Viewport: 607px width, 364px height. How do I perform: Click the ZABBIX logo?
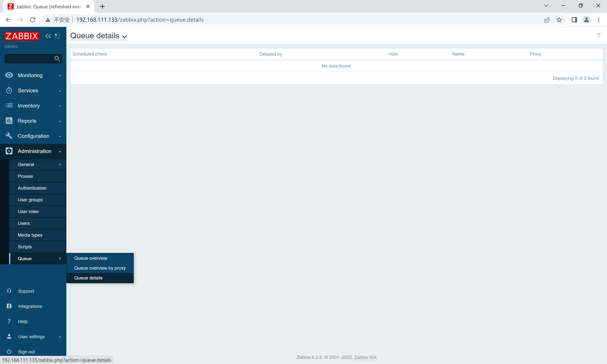(x=22, y=36)
